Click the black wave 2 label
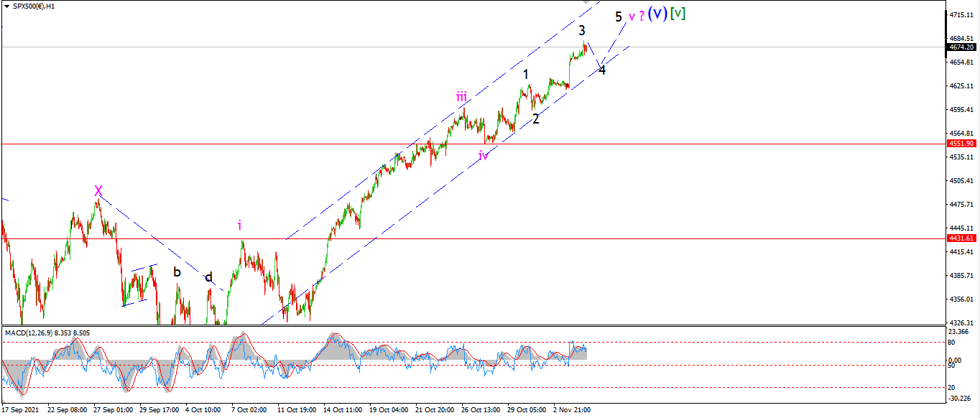The image size is (980, 418). [536, 119]
